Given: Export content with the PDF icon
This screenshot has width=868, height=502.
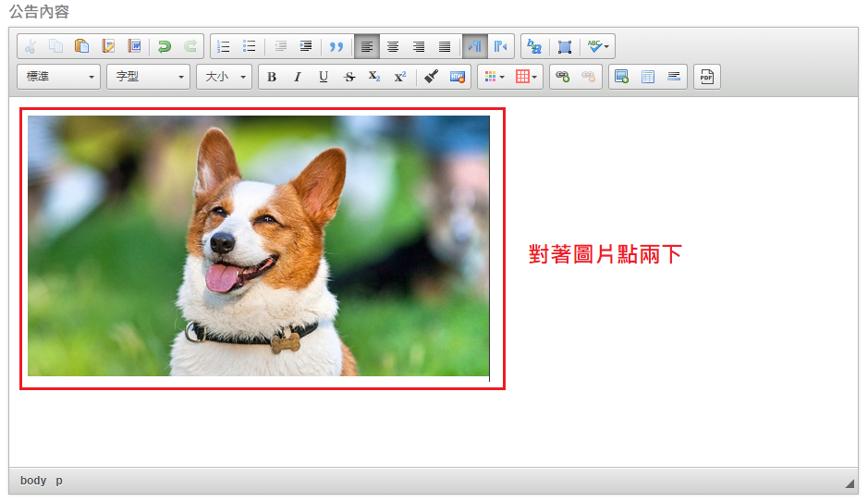Looking at the screenshot, I should [707, 77].
